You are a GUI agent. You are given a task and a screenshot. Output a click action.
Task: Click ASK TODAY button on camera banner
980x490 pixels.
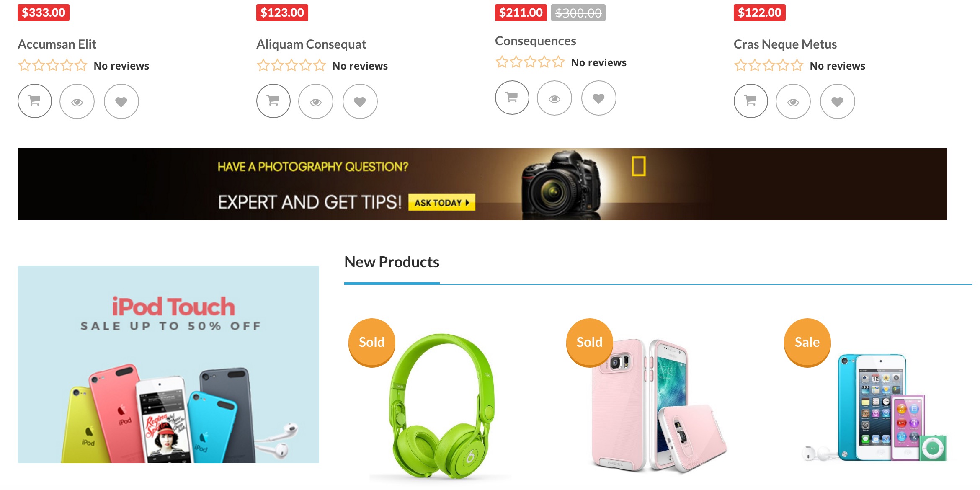click(x=441, y=202)
